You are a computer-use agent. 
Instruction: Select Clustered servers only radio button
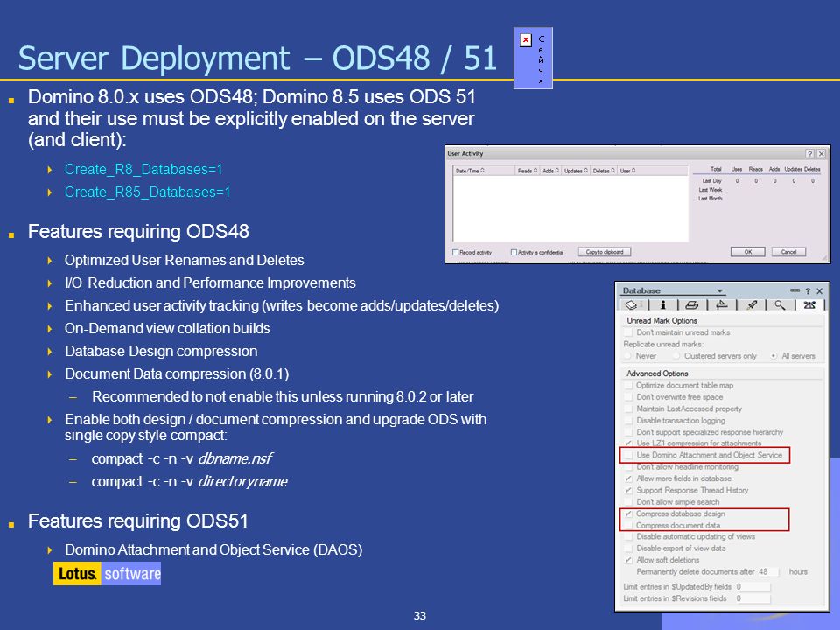(x=676, y=356)
